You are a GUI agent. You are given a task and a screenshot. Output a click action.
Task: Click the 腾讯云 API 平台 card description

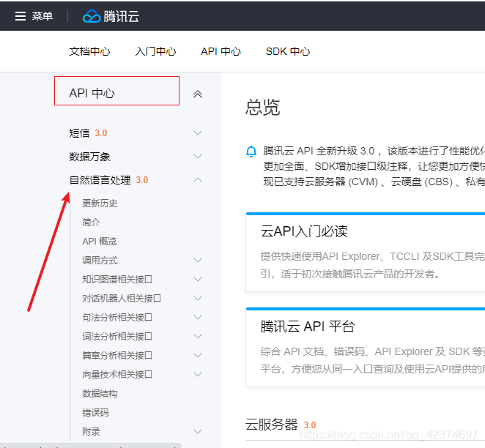372,360
